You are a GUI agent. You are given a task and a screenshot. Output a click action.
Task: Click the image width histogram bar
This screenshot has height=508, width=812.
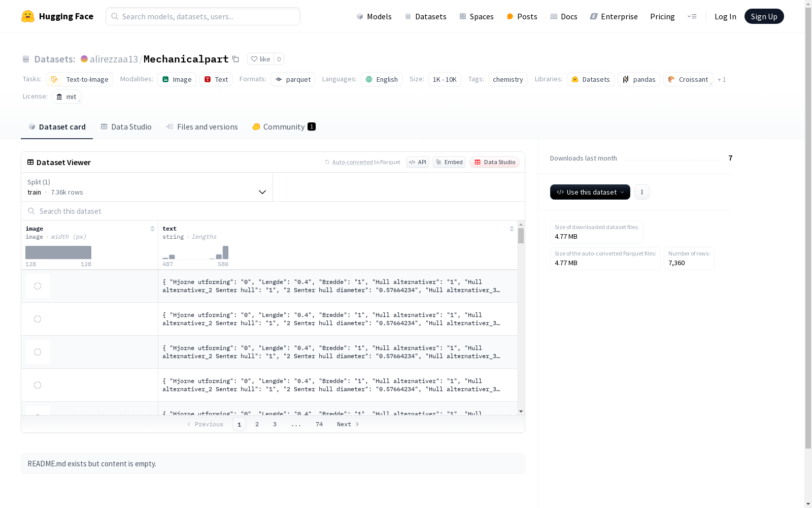coord(58,252)
